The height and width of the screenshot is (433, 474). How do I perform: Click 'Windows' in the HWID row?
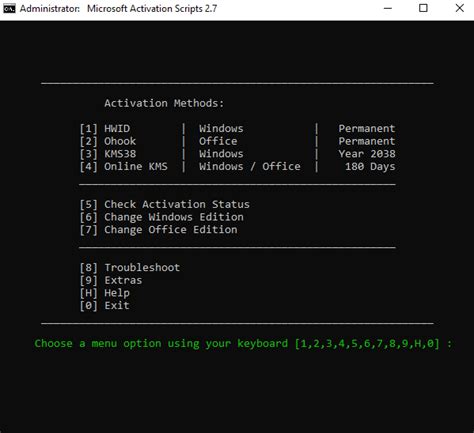click(x=221, y=129)
